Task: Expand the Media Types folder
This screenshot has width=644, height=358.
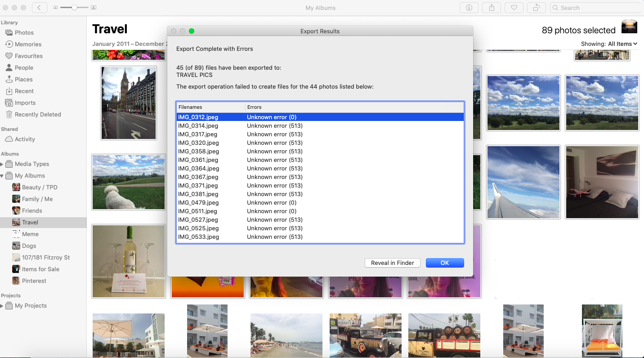Action: (x=2, y=164)
